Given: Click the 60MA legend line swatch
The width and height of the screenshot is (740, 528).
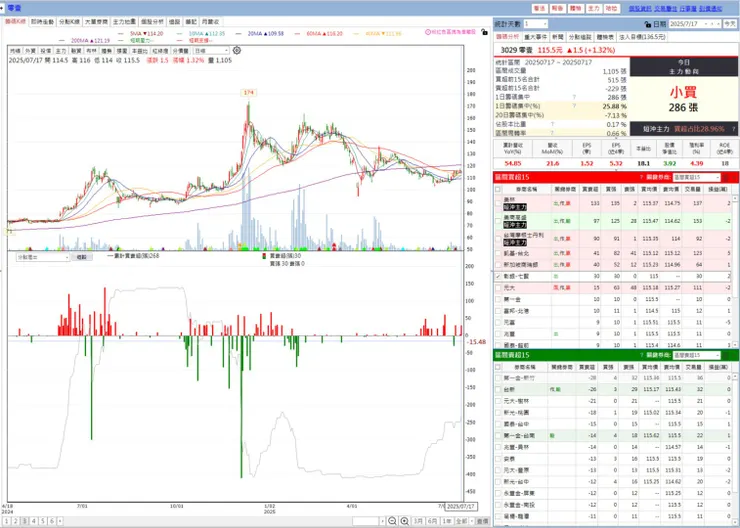Looking at the screenshot, I should point(297,34).
